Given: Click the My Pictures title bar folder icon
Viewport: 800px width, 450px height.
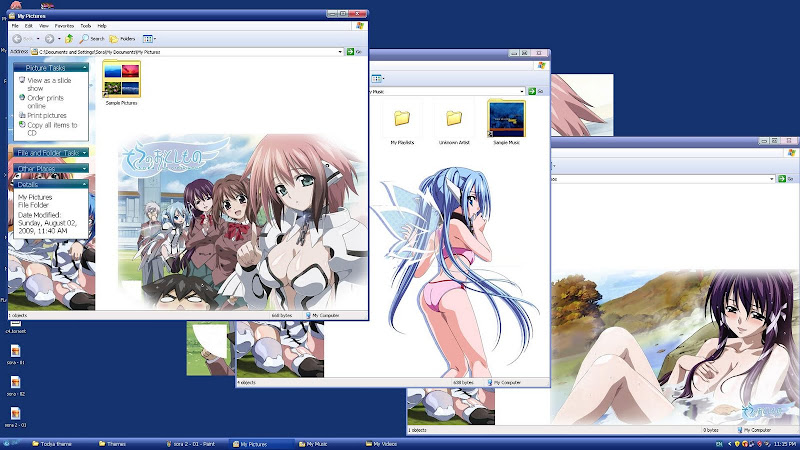Looking at the screenshot, I should [12, 16].
